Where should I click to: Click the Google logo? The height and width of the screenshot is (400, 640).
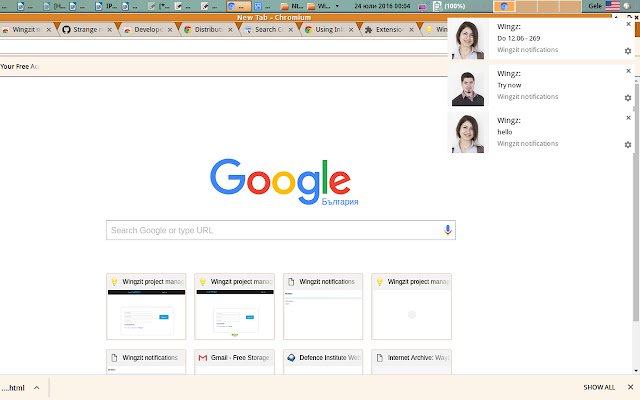(280, 181)
